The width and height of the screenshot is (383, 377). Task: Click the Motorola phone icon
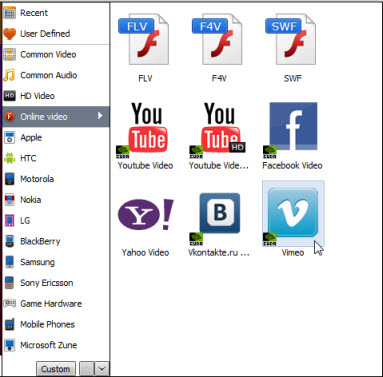pyautogui.click(x=10, y=179)
